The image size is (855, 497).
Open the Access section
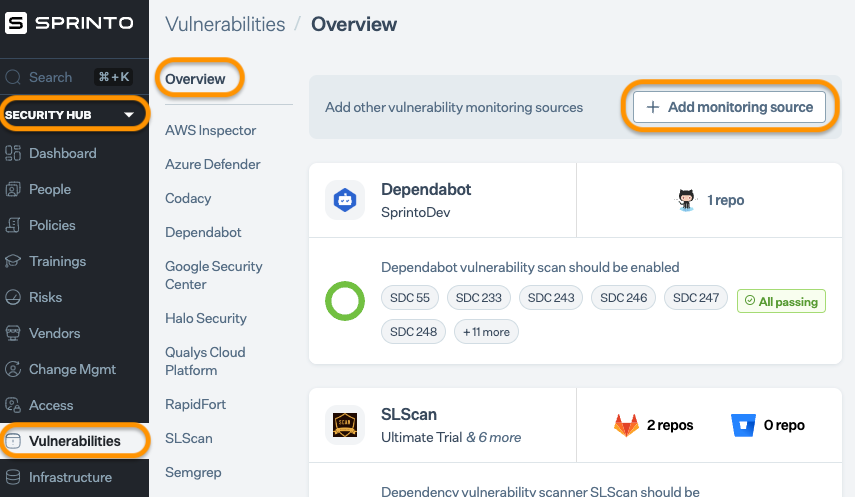pos(51,405)
